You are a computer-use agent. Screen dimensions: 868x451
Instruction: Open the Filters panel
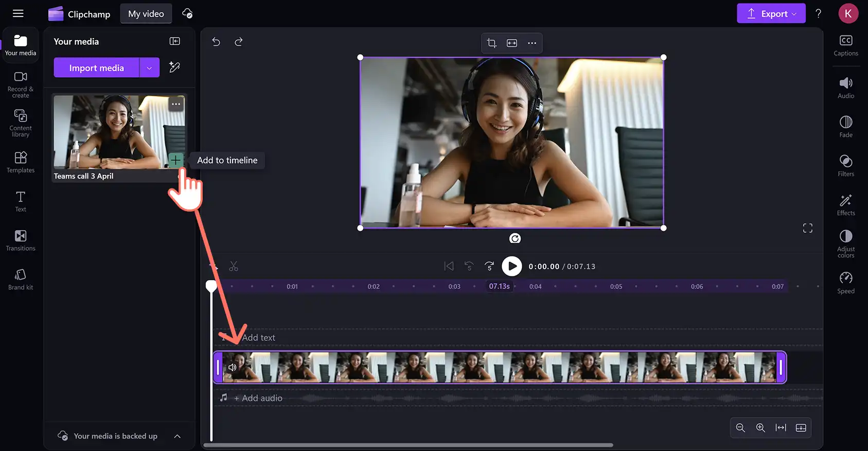(845, 166)
